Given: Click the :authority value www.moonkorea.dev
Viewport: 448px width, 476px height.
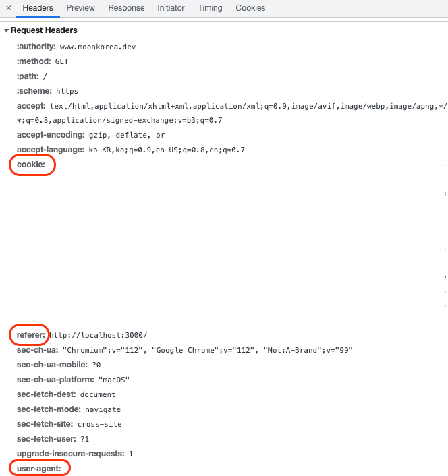Looking at the screenshot, I should pyautogui.click(x=98, y=47).
